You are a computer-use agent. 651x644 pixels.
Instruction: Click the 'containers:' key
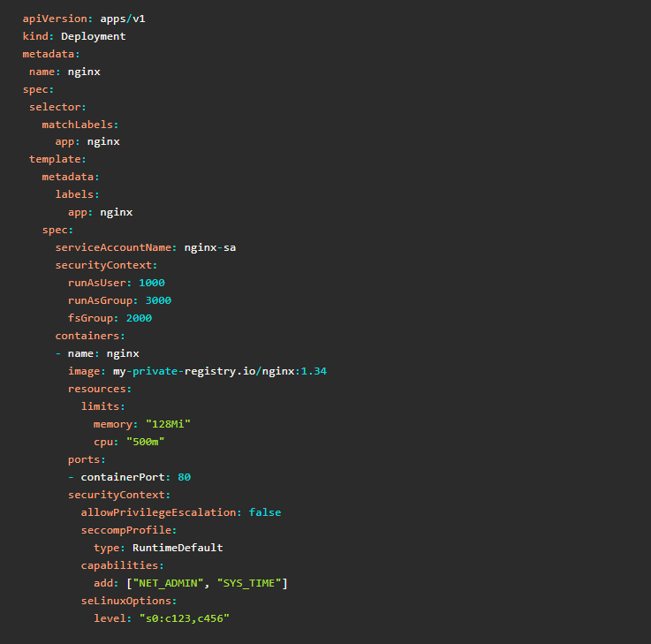90,336
